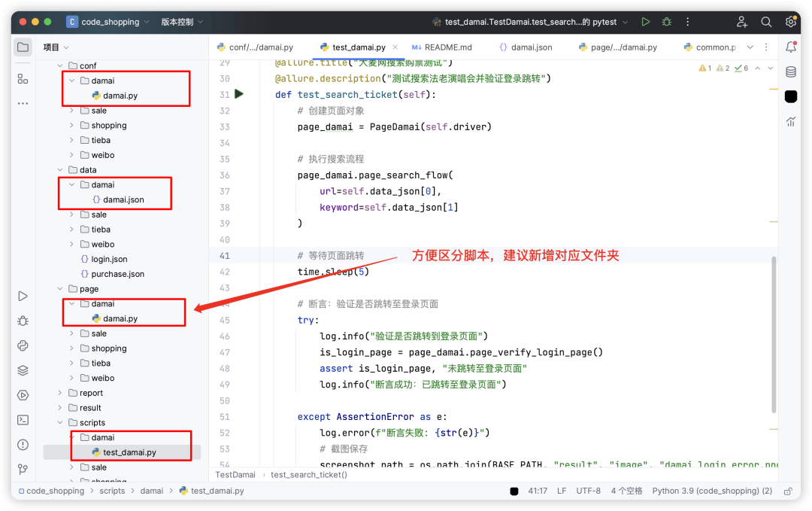Open the Problems tool window
This screenshot has height=511, width=812.
(x=23, y=445)
